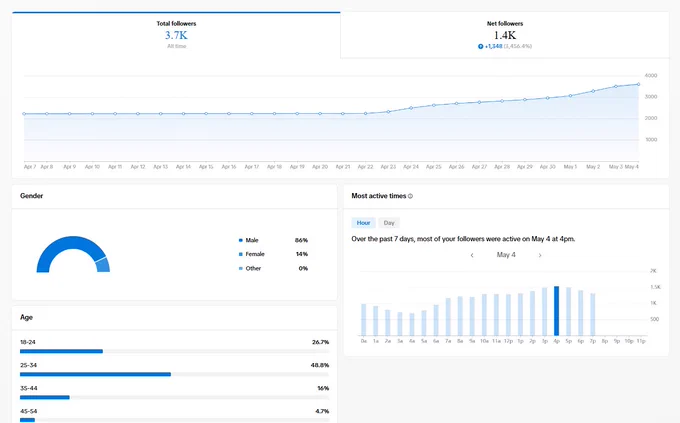Click the Other legend color square
The image size is (680, 423).
(241, 269)
